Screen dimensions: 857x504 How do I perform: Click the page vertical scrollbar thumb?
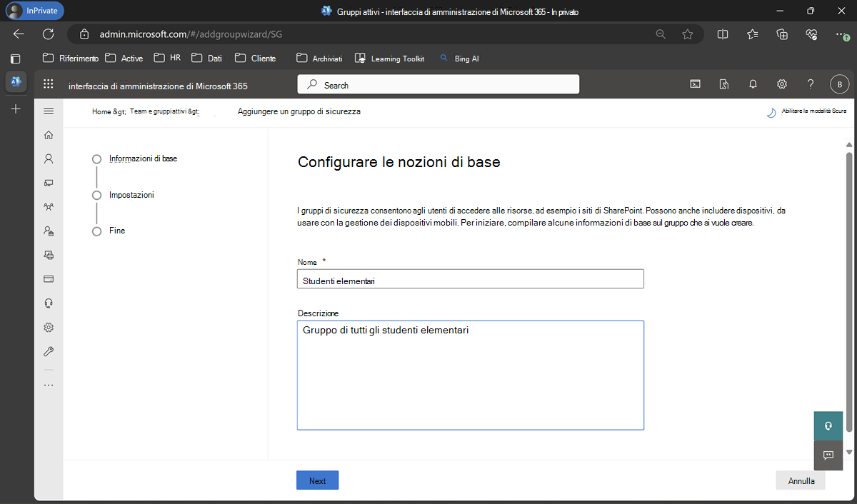[x=849, y=291]
